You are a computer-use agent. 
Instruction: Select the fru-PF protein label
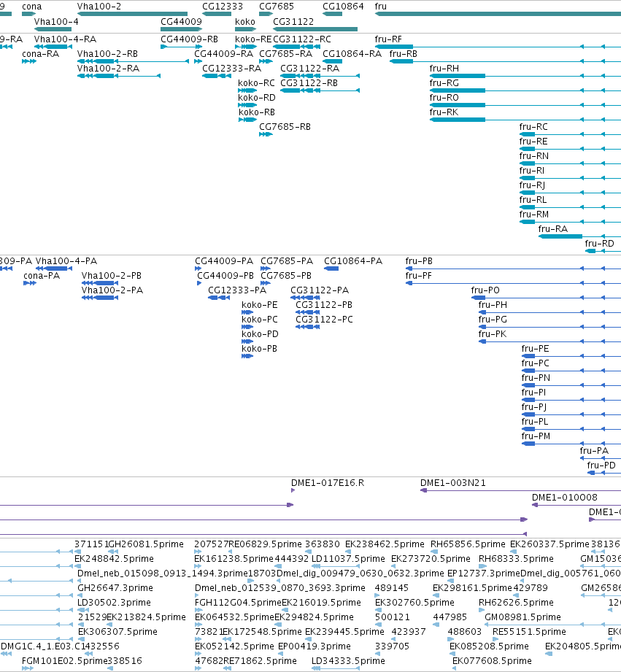(419, 275)
